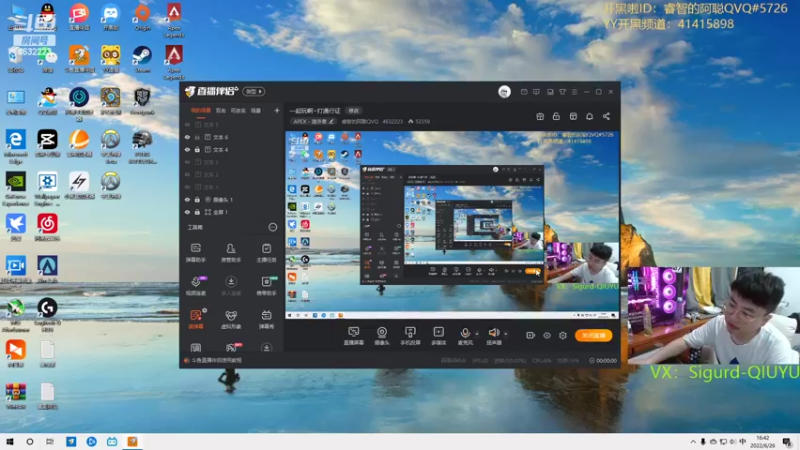Click the share icon in header
Viewport: 800px width, 450px height.
tap(606, 116)
